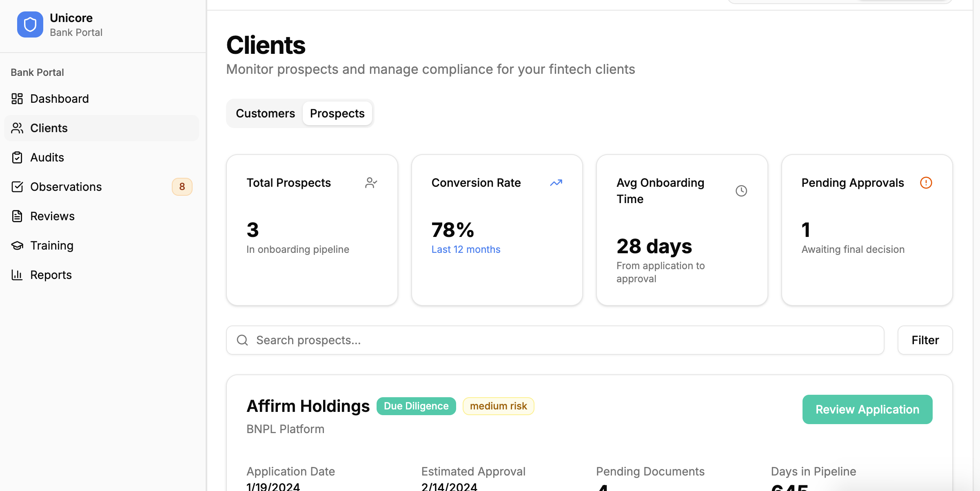Click the Observations badge showing 8

(182, 187)
